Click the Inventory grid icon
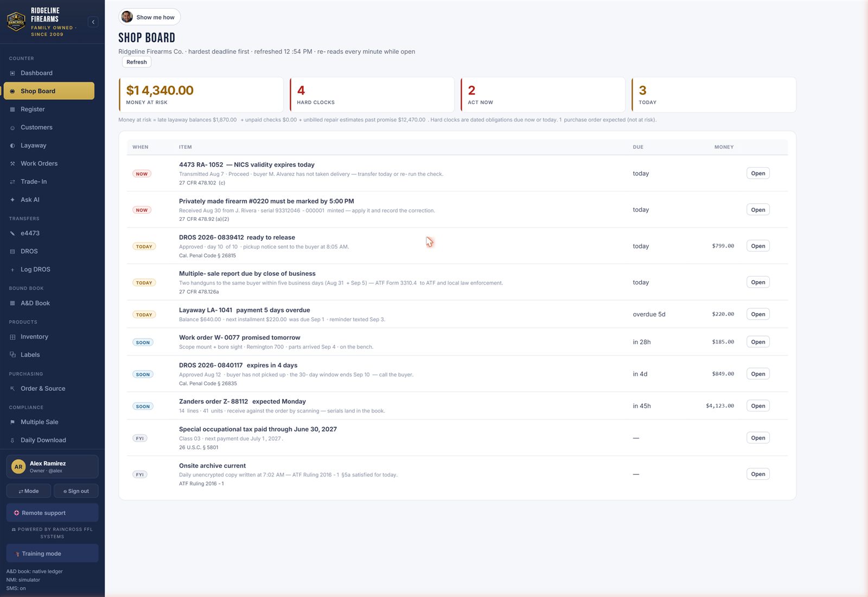 (12, 337)
